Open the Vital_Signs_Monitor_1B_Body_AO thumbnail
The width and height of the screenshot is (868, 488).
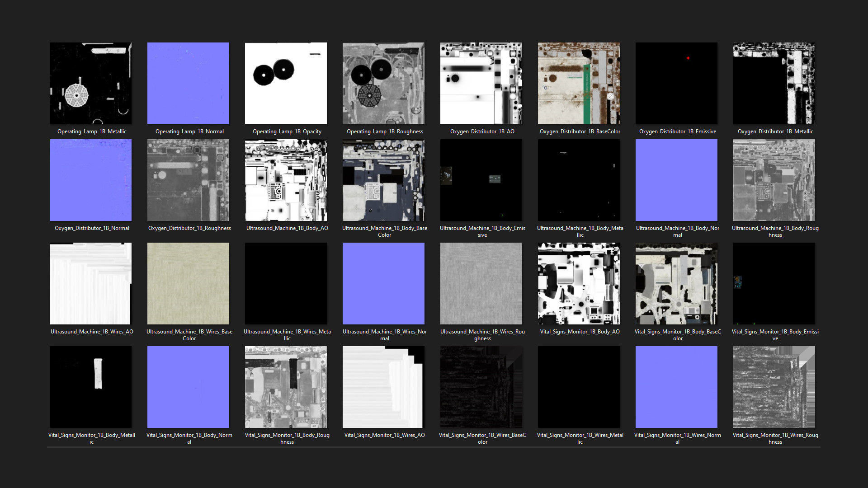point(579,284)
